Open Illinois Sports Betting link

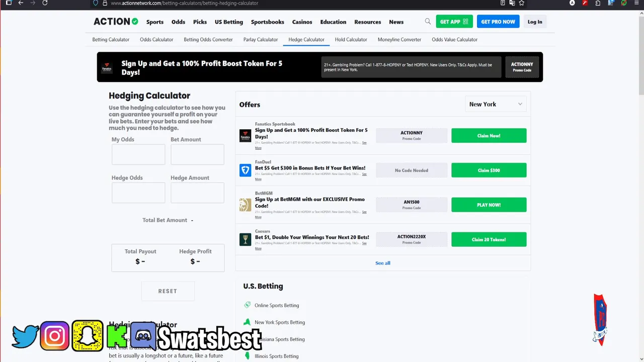(277, 356)
